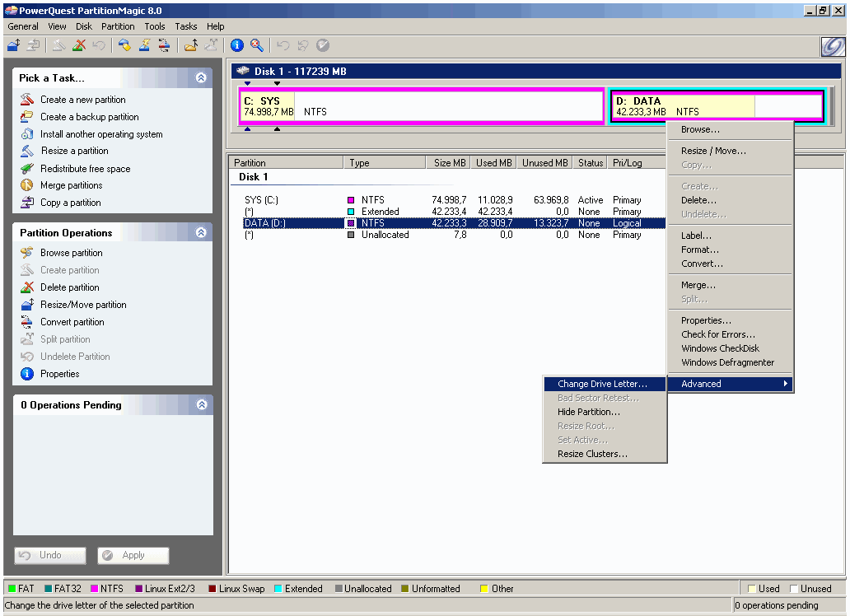Click the Apply button in the sidebar

click(x=133, y=555)
